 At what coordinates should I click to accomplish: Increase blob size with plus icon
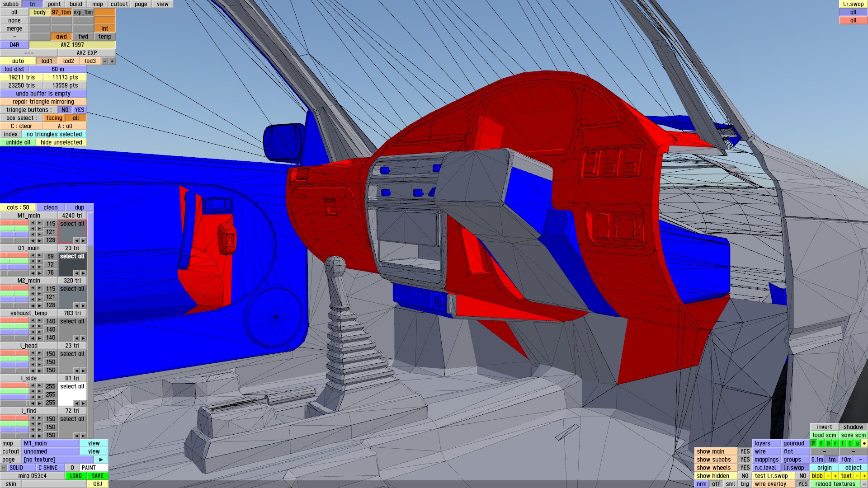[835, 476]
